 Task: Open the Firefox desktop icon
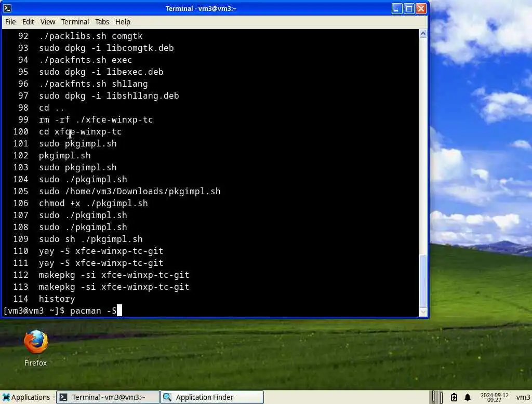[36, 348]
